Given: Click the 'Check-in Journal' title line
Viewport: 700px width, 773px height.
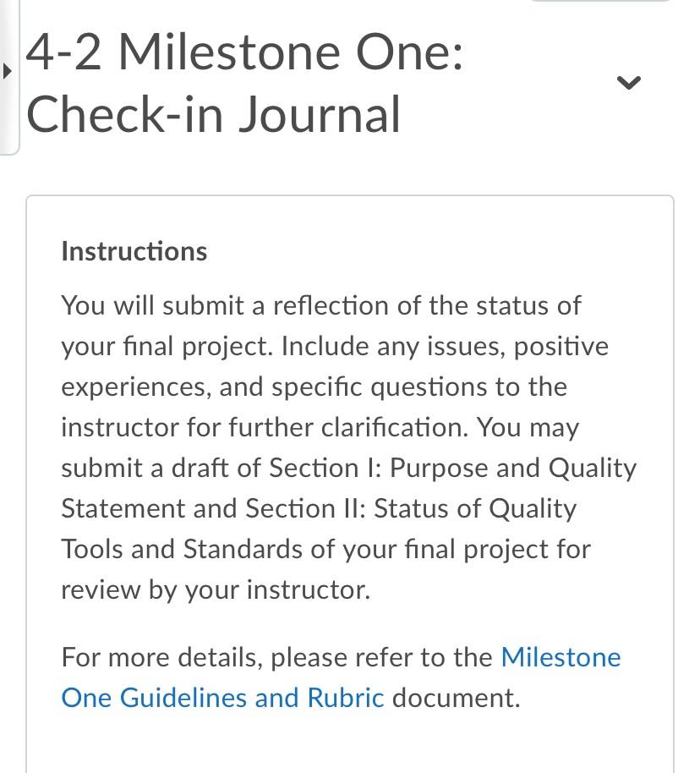Looking at the screenshot, I should click(213, 115).
